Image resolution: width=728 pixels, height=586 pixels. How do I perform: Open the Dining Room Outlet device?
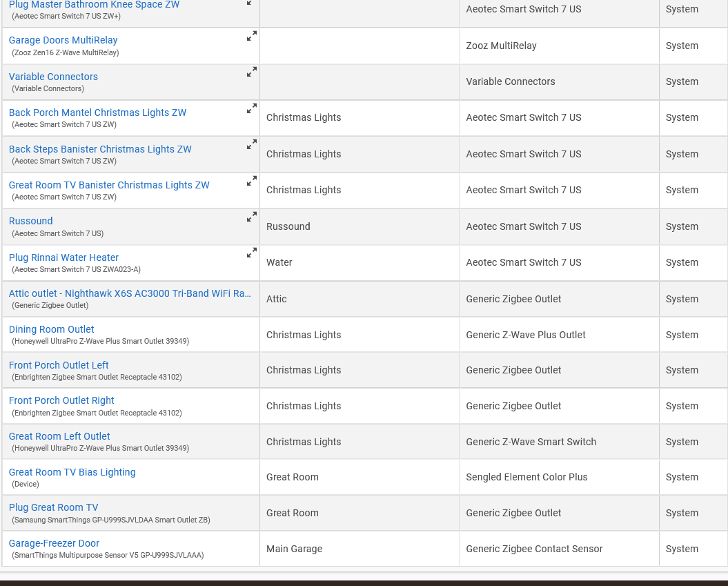click(51, 329)
